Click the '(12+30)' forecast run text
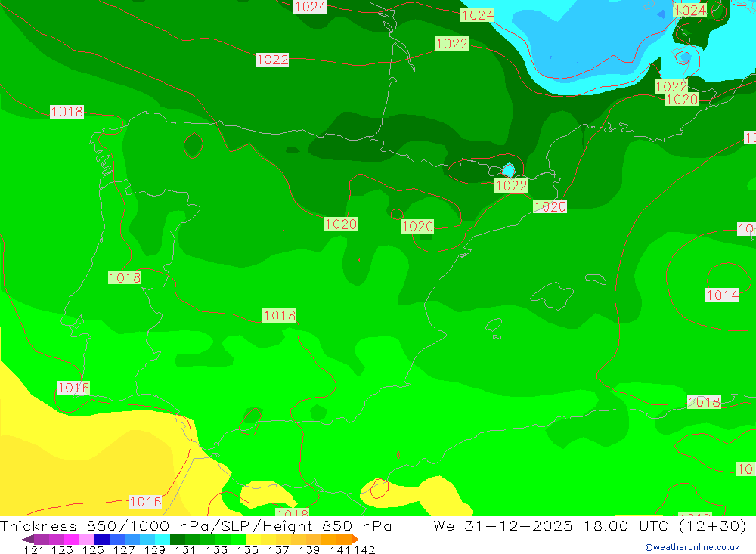 [x=712, y=525]
